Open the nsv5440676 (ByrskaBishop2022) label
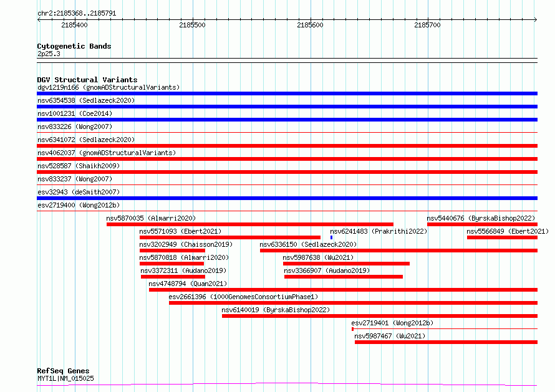Viewport: 555px width, 392px height. click(x=481, y=218)
